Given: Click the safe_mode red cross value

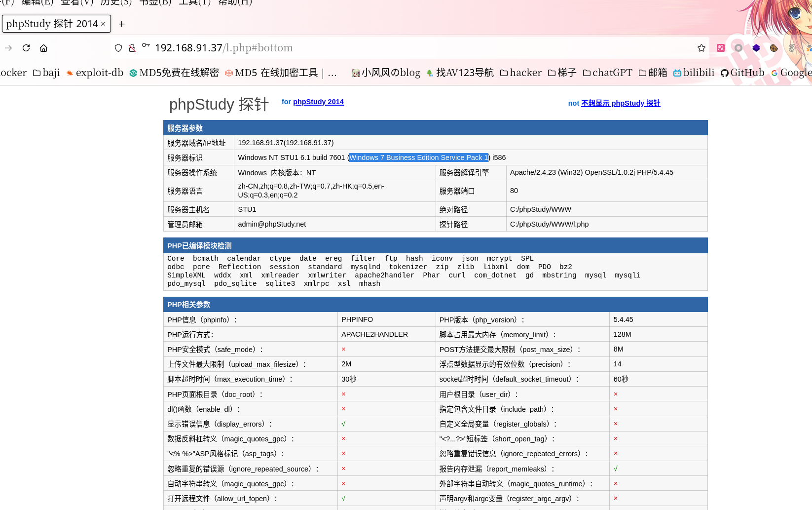Looking at the screenshot, I should pos(343,349).
